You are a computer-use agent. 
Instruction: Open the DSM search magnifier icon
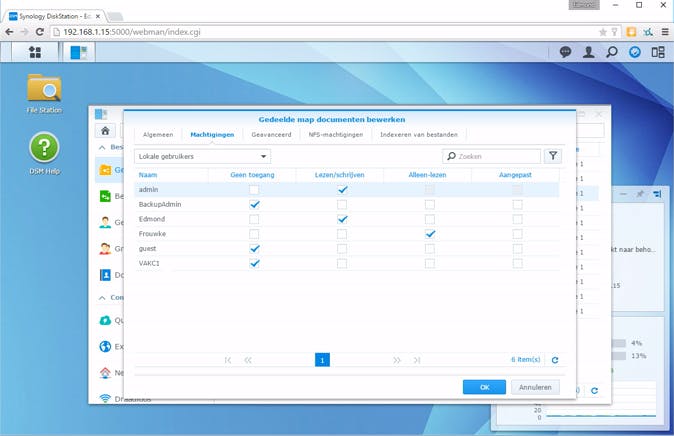[612, 52]
